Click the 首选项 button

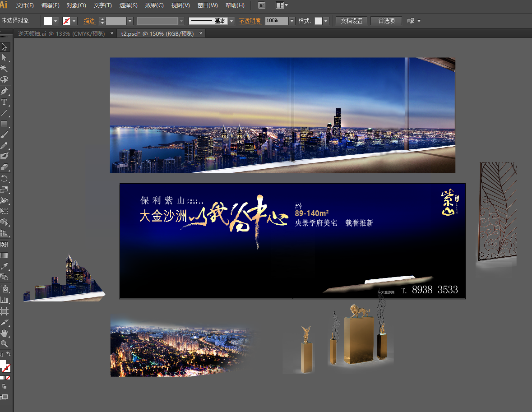[386, 21]
